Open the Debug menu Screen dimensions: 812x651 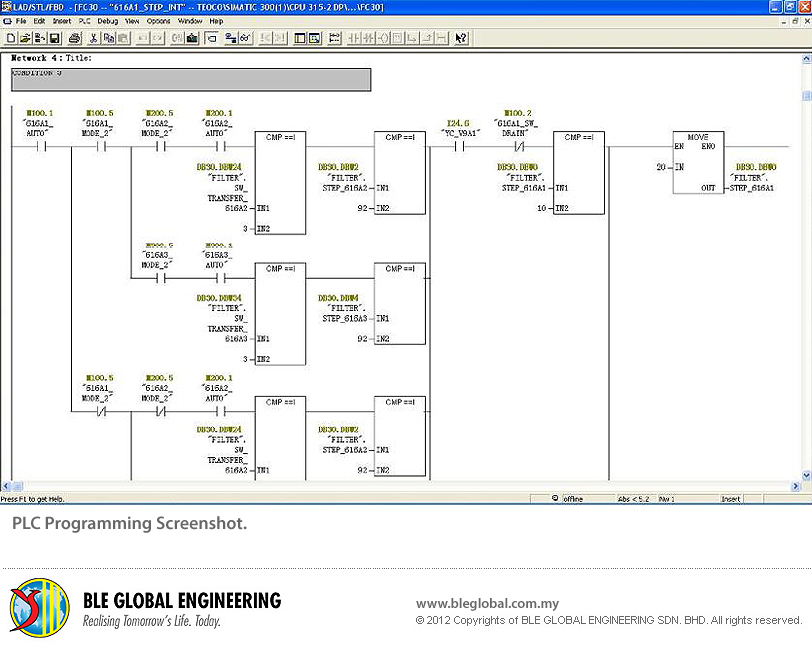pos(107,21)
